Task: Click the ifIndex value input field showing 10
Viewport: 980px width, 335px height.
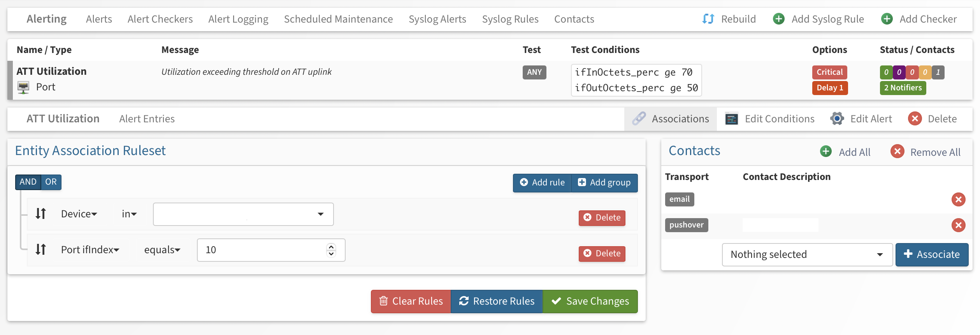Action: coord(271,250)
